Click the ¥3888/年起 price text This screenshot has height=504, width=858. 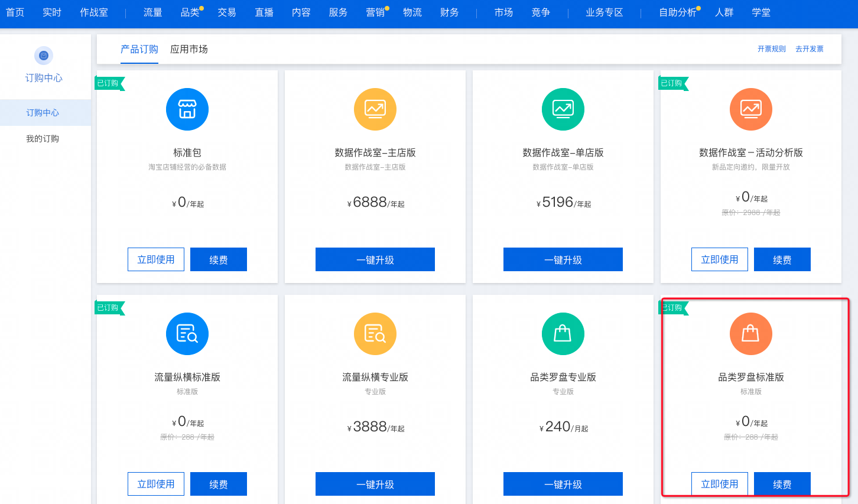pos(376,427)
